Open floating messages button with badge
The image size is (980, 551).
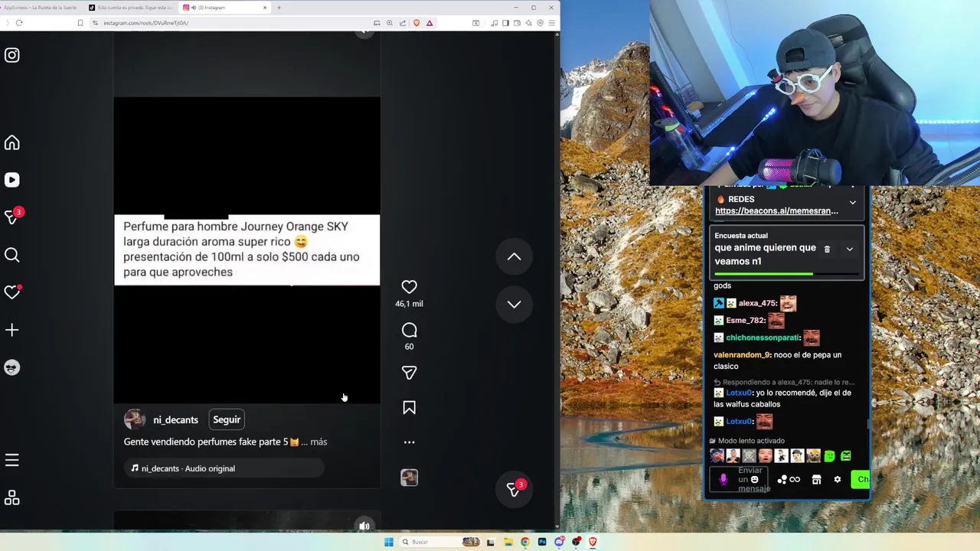pos(514,490)
